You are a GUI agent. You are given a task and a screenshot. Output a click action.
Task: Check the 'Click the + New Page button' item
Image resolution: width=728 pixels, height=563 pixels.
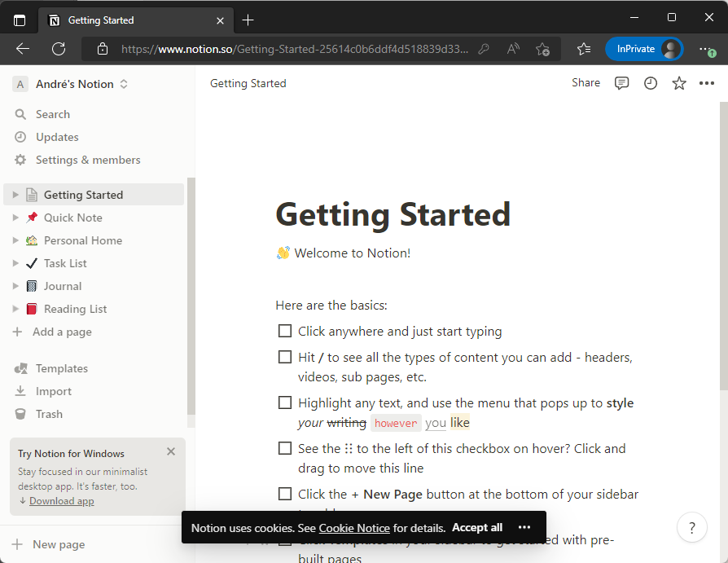point(285,494)
